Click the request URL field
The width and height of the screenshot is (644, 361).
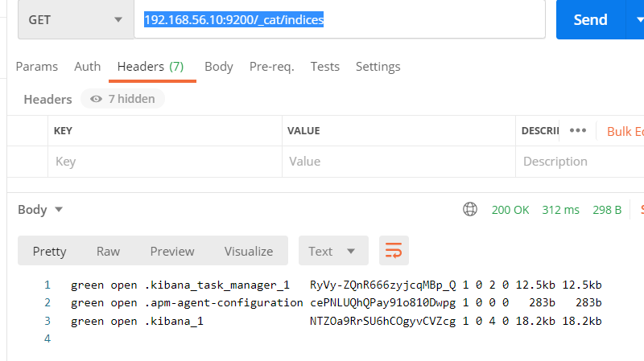pos(340,19)
